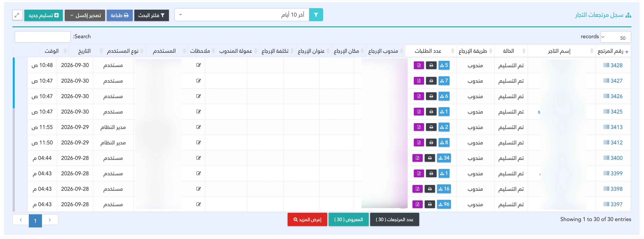Export return 3412 to Excel
Viewport: 644px width, 239px height.
(419, 143)
